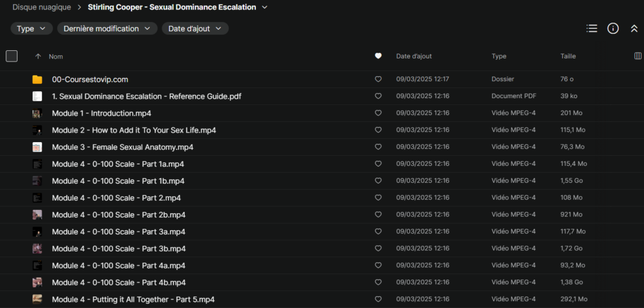
Task: Open the info details panel icon
Action: click(x=613, y=28)
